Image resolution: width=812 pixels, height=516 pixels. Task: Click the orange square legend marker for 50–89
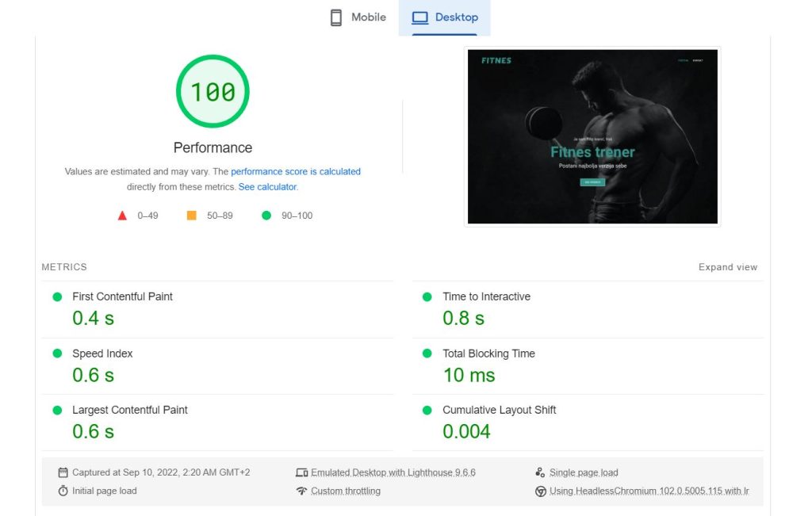click(x=190, y=214)
